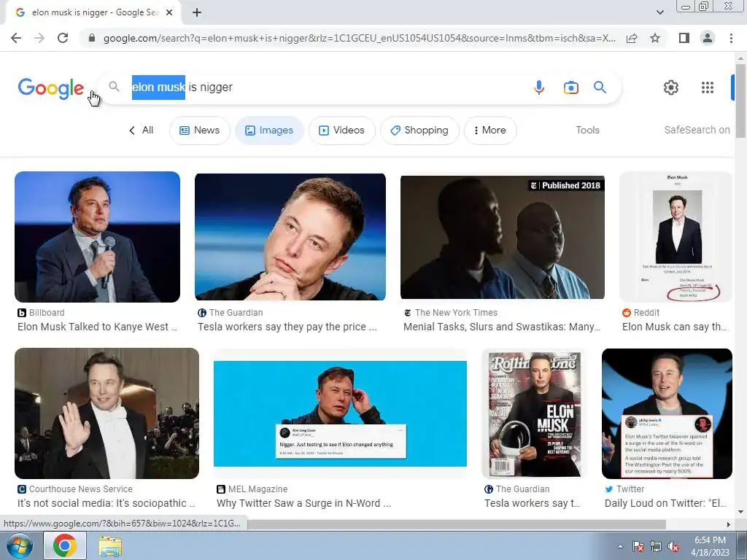Viewport: 747px width, 560px height.
Task: Reload the current page
Action: point(63,38)
